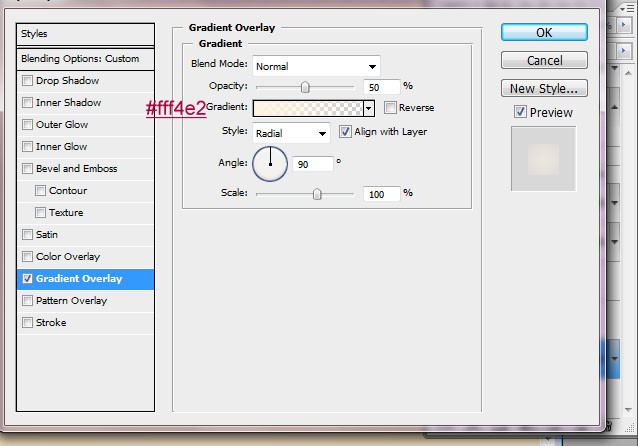Click the Scale slider handle
Viewport: 638px width, 446px height.
pos(317,194)
